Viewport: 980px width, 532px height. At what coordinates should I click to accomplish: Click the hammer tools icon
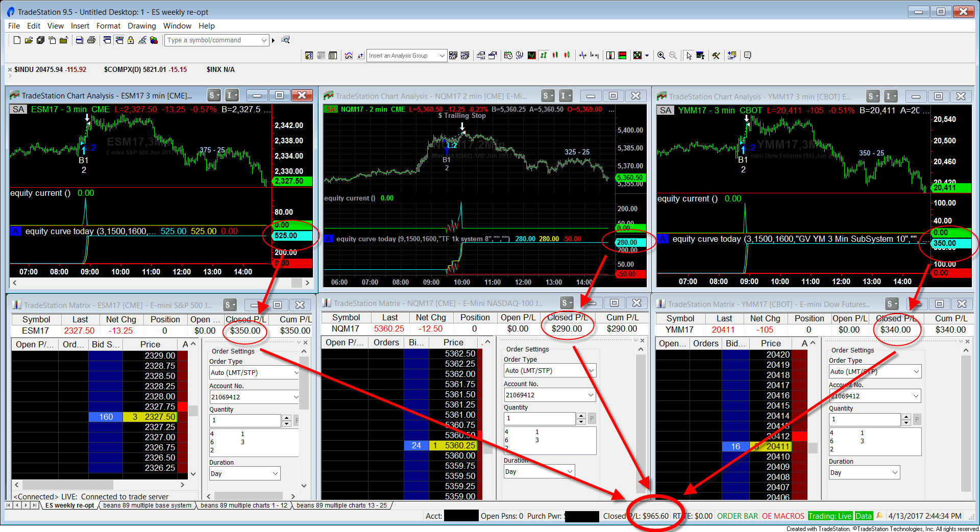716,56
